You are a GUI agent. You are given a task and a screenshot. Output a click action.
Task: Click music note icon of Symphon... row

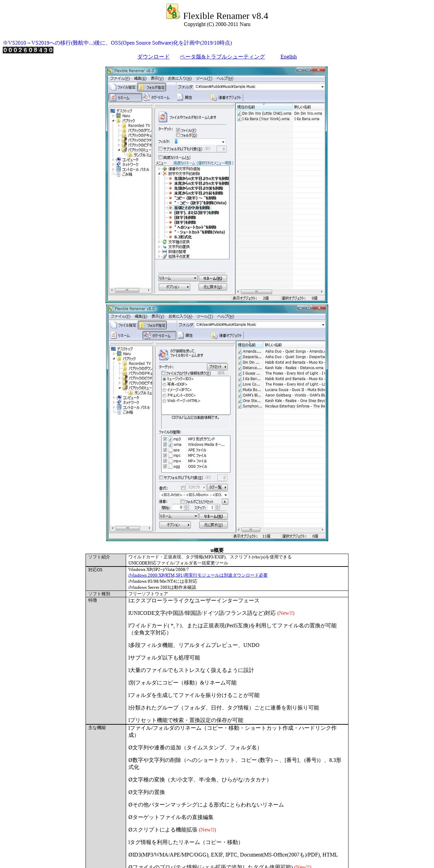[240, 406]
